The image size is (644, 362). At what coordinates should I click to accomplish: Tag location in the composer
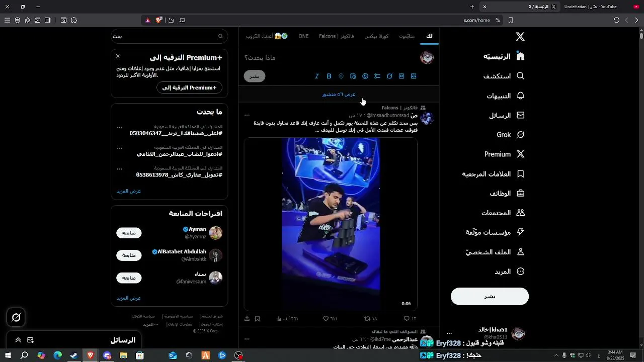point(341,76)
